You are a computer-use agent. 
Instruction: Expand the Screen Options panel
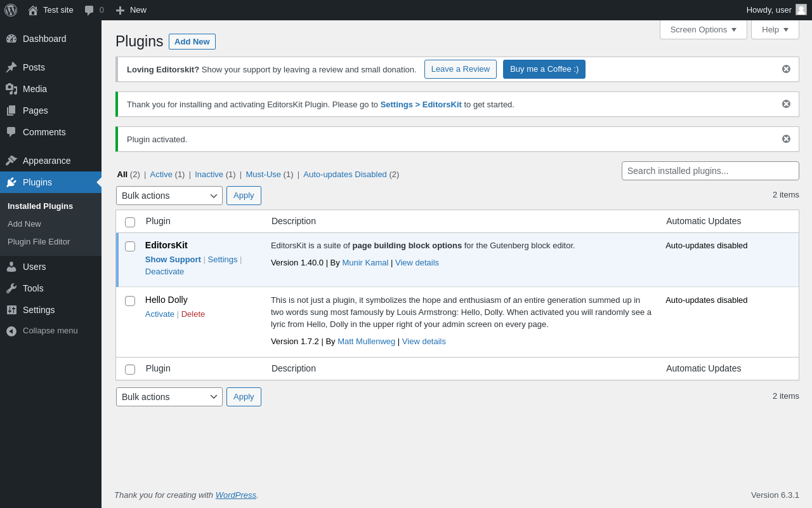[703, 29]
